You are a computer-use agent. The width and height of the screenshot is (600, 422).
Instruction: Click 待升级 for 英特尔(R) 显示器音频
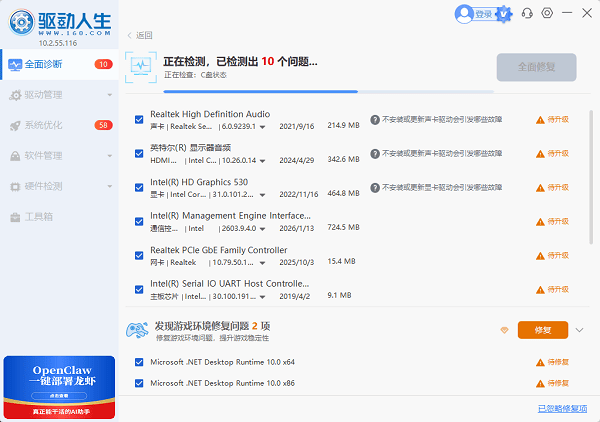[x=558, y=153]
